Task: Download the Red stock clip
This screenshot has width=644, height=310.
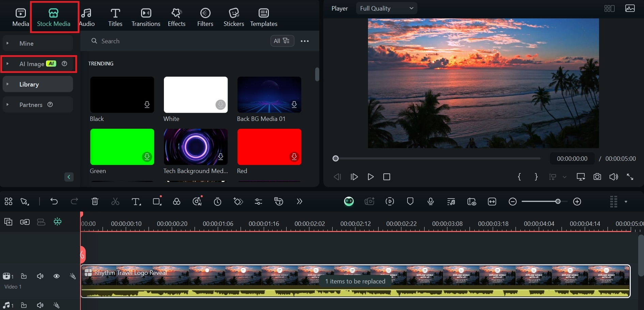Action: [x=294, y=156]
